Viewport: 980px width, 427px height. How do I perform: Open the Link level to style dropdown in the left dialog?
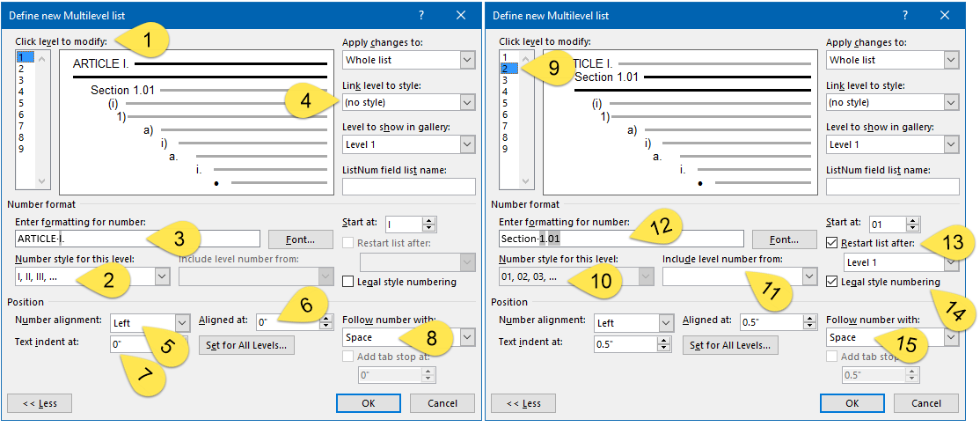pos(467,102)
